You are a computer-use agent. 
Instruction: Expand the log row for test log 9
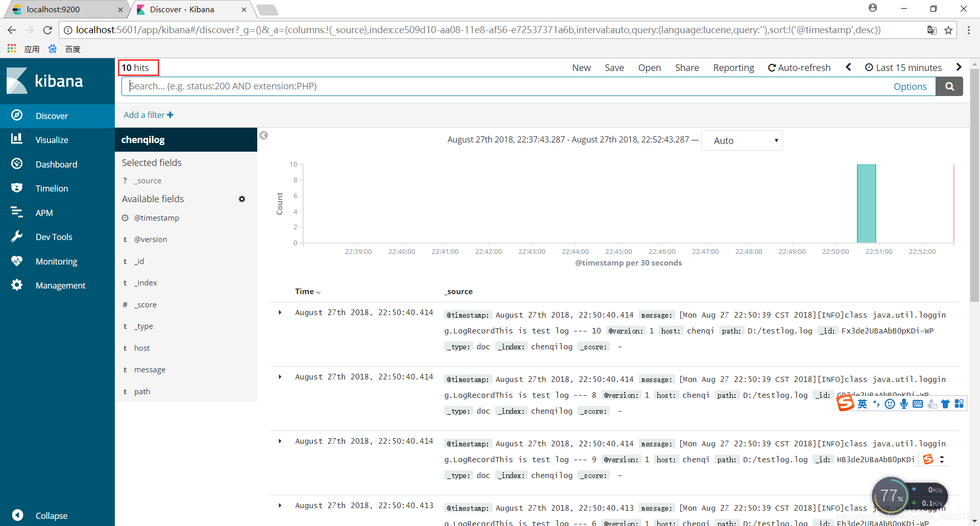(280, 441)
